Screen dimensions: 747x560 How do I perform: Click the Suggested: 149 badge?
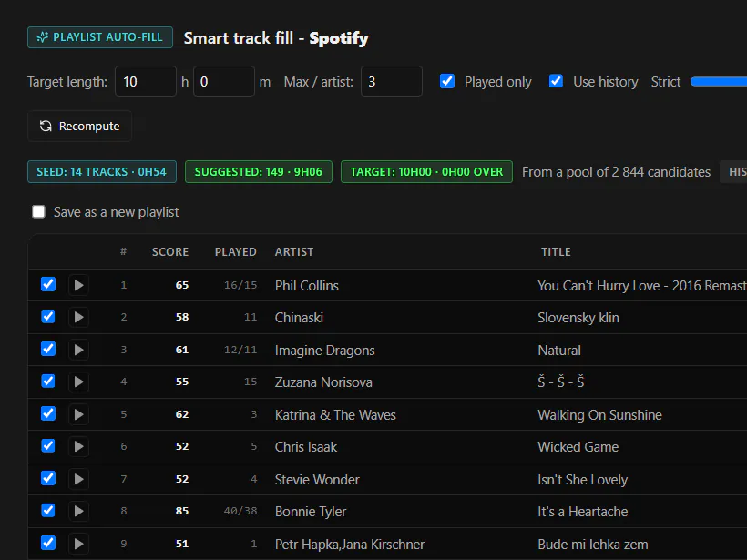click(258, 172)
